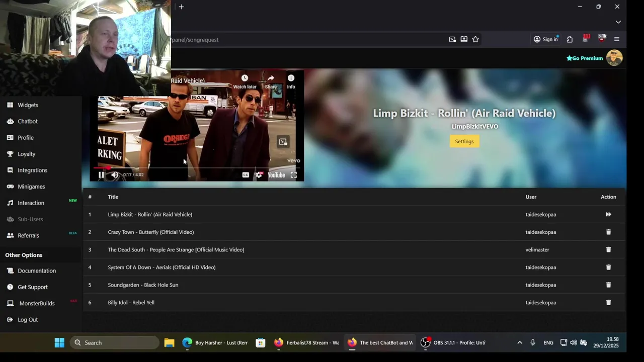The image size is (644, 362).
Task: Expand the list all tabs chevron
Action: pos(618,22)
